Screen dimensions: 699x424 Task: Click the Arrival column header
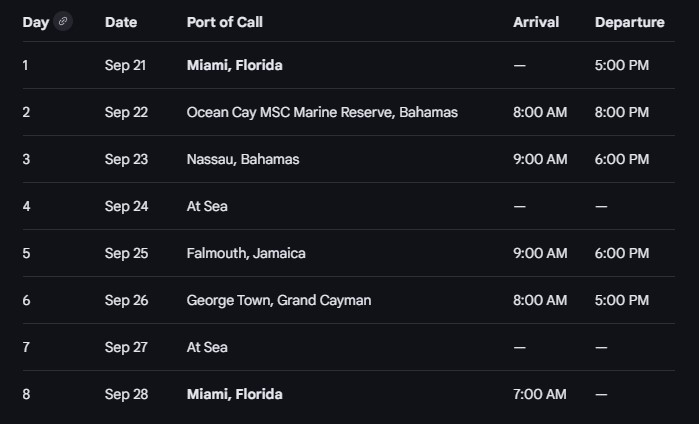[536, 22]
